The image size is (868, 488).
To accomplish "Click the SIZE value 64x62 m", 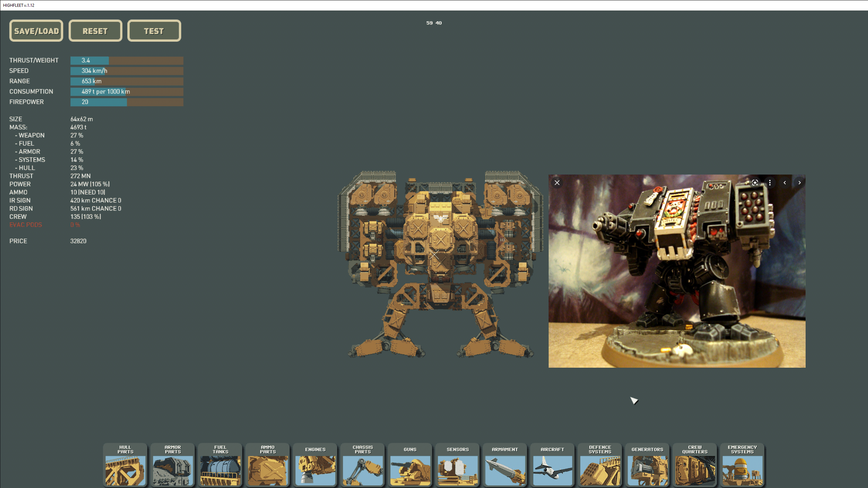I will click(x=81, y=119).
